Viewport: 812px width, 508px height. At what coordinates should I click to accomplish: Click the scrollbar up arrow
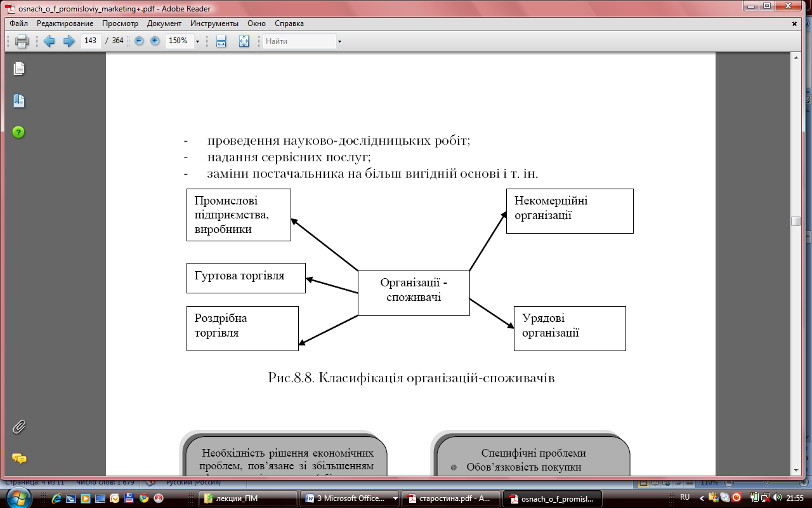[x=796, y=58]
